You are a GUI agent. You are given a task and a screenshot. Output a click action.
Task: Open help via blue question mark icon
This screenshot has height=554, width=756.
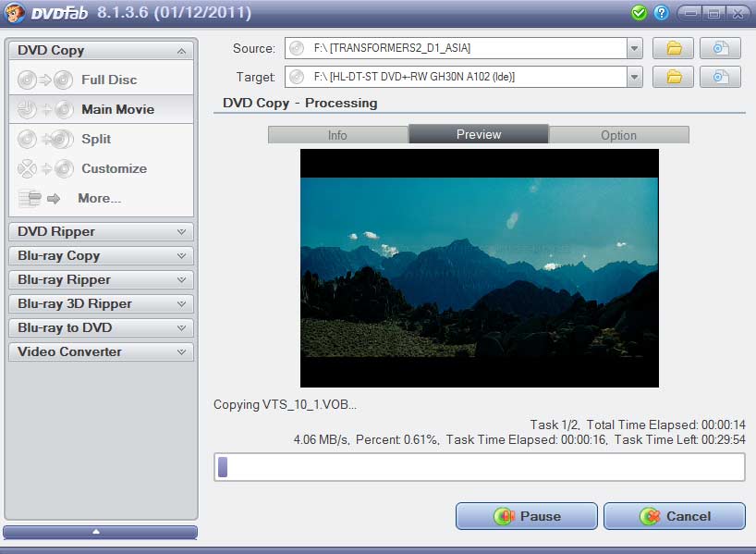[x=662, y=13]
